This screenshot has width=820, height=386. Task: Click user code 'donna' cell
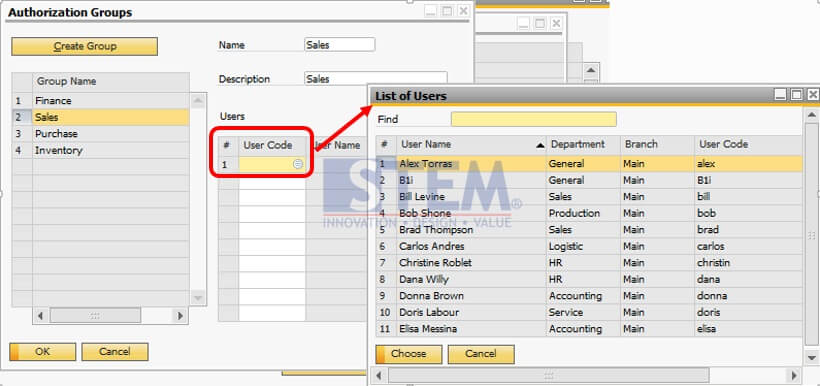(x=748, y=296)
